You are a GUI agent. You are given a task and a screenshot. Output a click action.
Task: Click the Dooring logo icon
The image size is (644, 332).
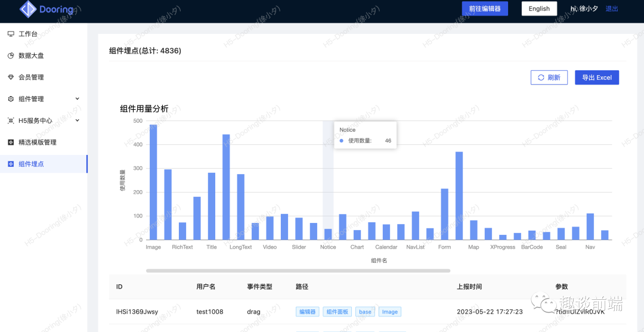(27, 9)
